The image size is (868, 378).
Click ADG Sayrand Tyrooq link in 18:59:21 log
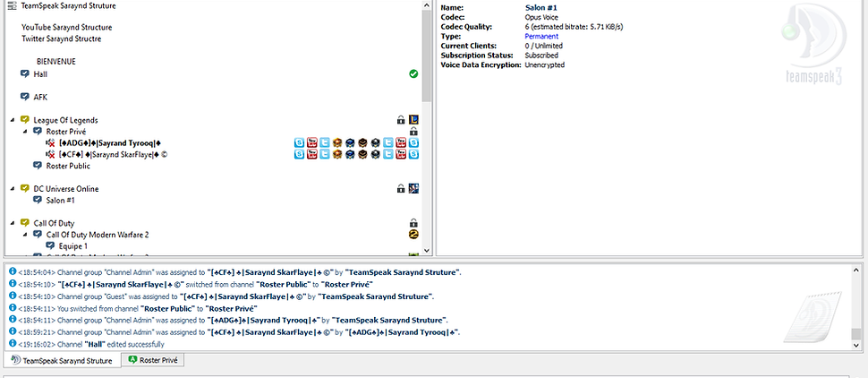(x=403, y=332)
